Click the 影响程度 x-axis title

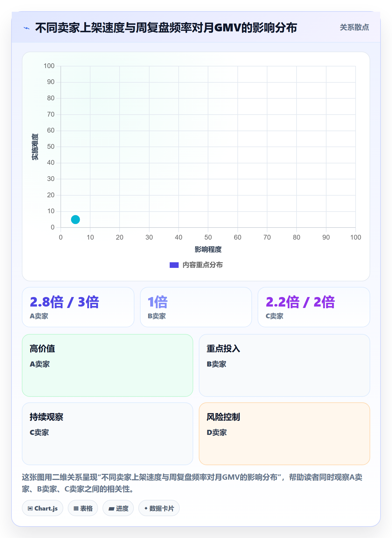[x=208, y=249]
